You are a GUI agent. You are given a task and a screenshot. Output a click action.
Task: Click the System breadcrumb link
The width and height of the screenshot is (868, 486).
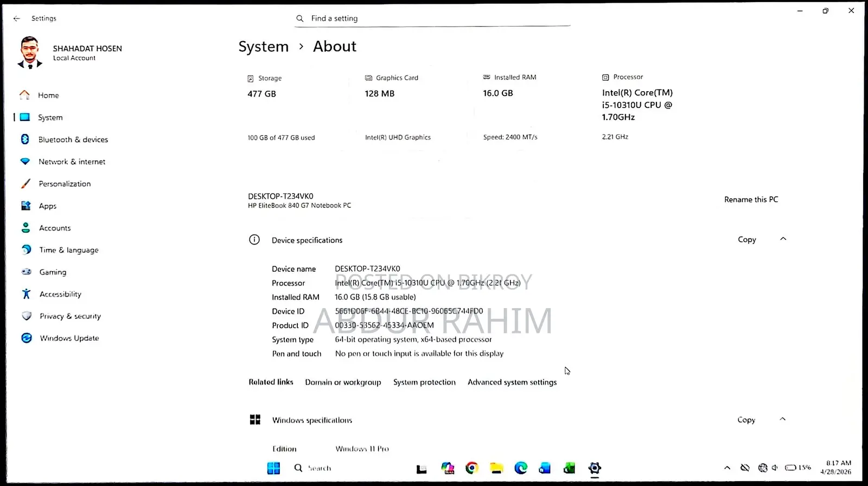tap(264, 47)
